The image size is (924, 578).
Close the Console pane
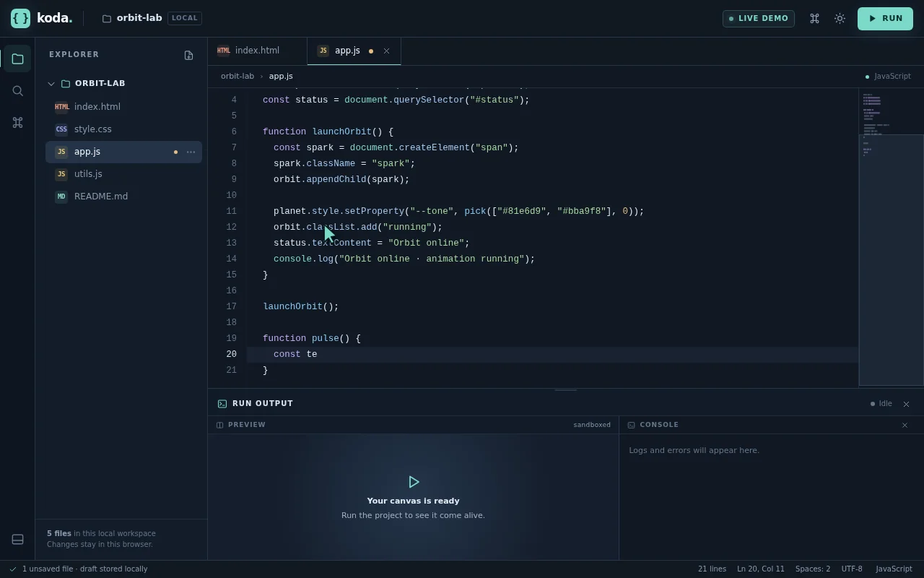pos(905,425)
